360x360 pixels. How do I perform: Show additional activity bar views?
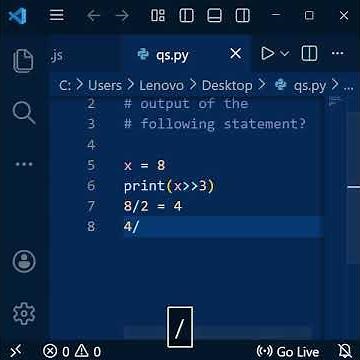[x=24, y=164]
